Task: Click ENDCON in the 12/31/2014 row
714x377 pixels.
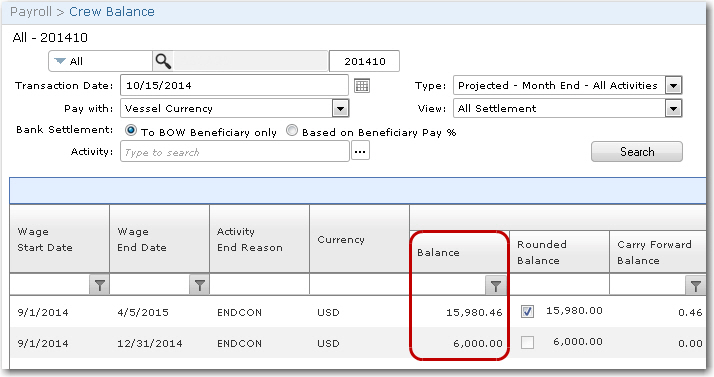Action: 240,344
